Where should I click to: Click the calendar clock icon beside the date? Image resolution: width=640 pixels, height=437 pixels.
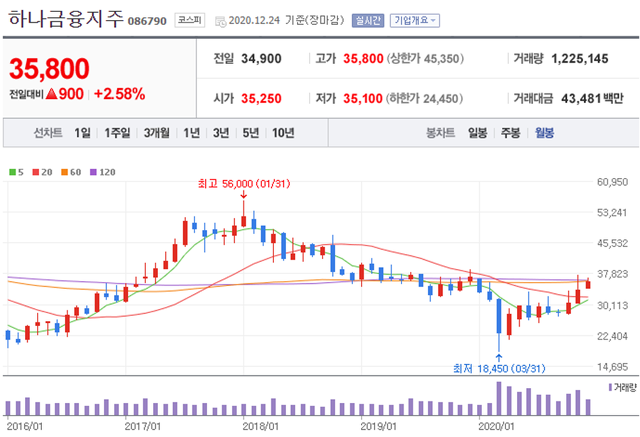pyautogui.click(x=220, y=22)
